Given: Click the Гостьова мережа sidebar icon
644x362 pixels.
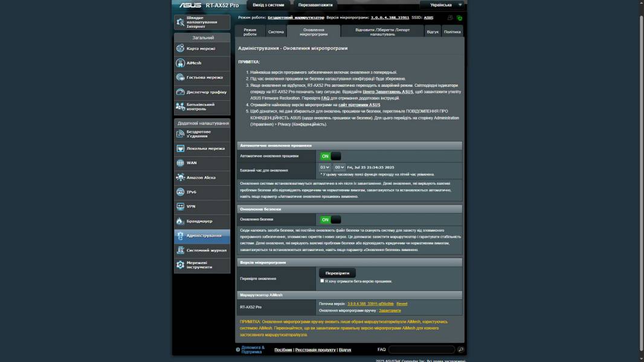Looking at the screenshot, I should pyautogui.click(x=180, y=77).
